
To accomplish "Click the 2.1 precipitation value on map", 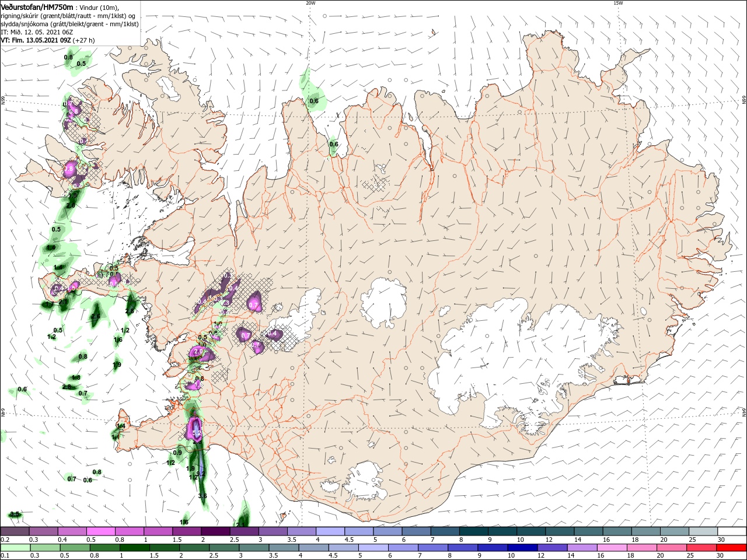I will [240, 524].
